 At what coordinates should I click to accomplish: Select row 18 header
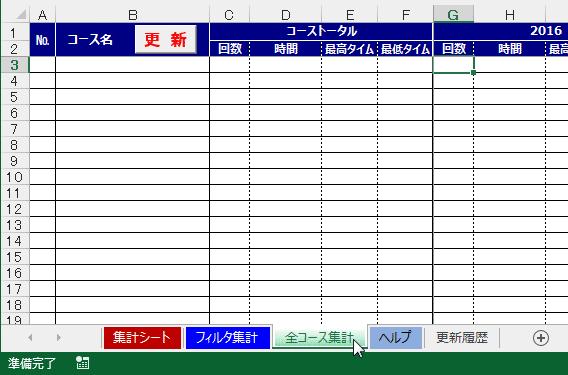click(x=14, y=305)
